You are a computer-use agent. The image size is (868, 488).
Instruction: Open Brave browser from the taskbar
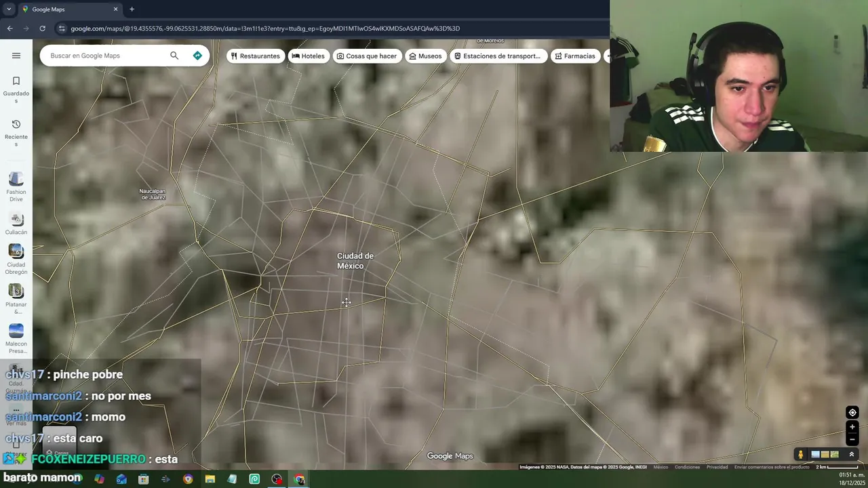coord(188,479)
